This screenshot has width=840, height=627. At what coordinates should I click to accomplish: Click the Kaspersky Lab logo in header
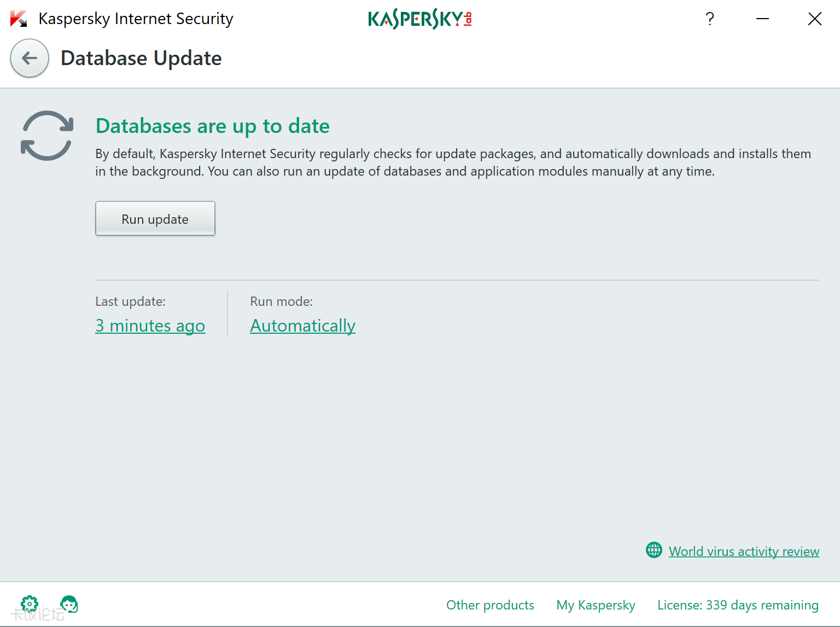coord(420,19)
